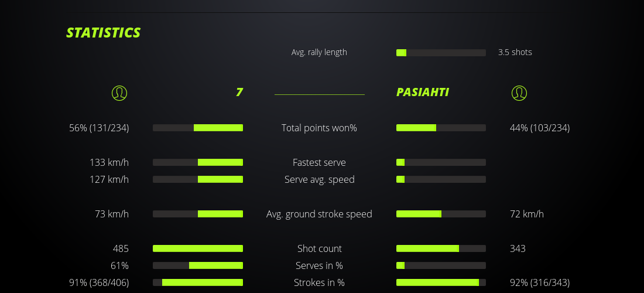This screenshot has width=644, height=293.
Task: Click the '3.5 shots' rally value
Action: pos(515,52)
